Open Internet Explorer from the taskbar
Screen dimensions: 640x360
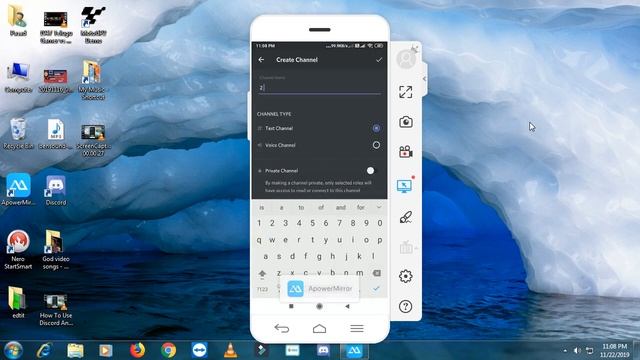(x=44, y=350)
